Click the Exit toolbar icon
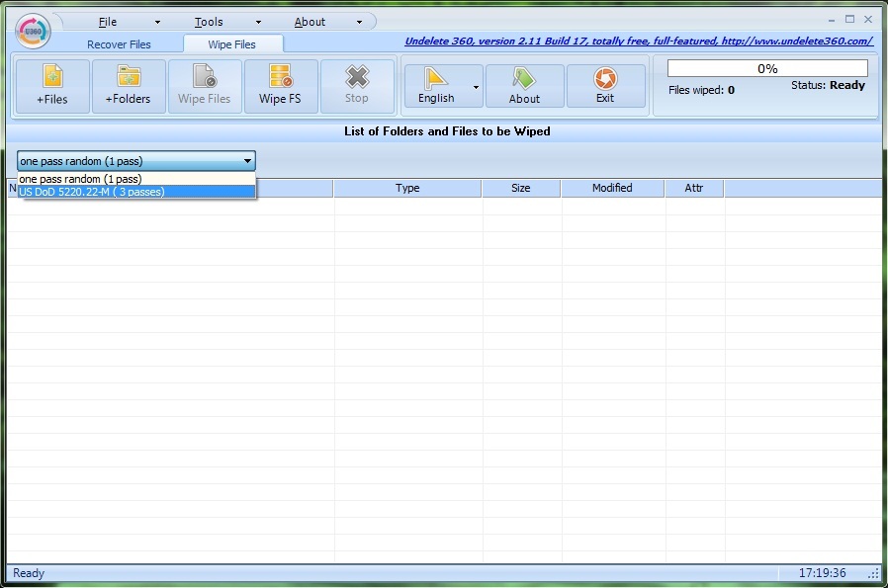Viewport: 888px width, 588px height. tap(605, 79)
